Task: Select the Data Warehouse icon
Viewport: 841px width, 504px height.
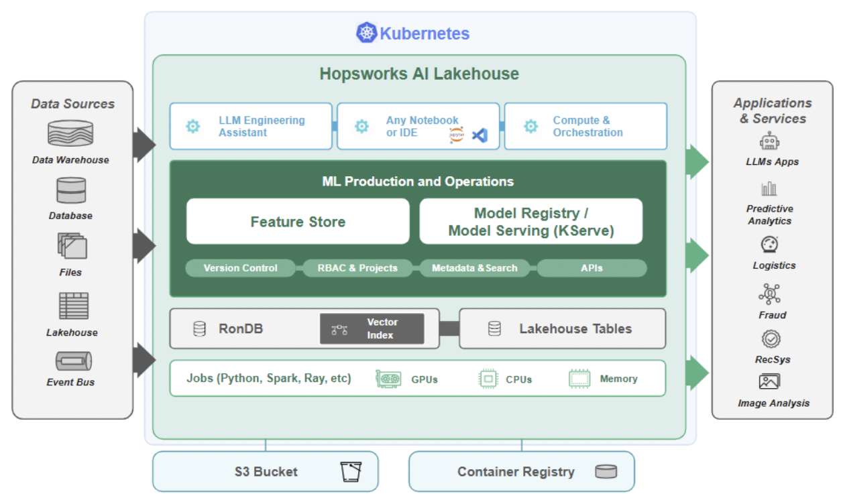Action: [70, 133]
